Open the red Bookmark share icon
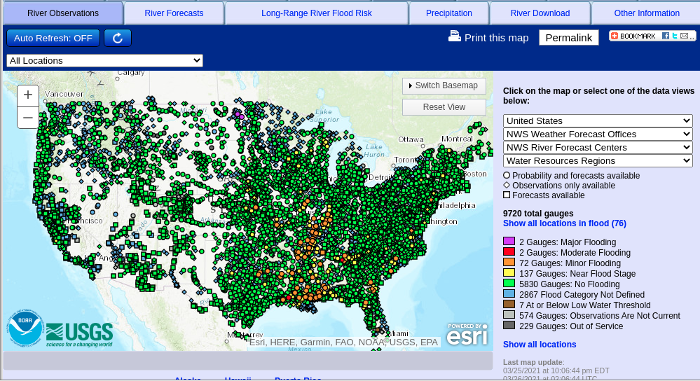Viewport: 700px width, 381px height. (x=614, y=36)
